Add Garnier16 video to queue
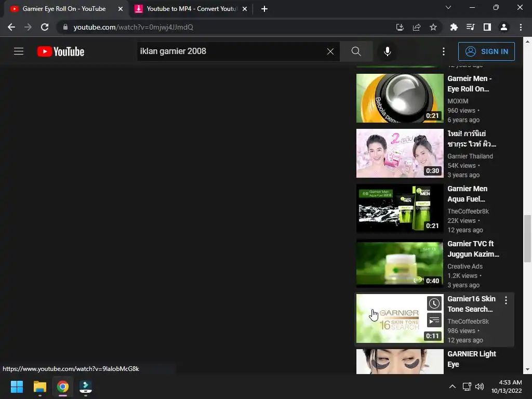 (434, 320)
